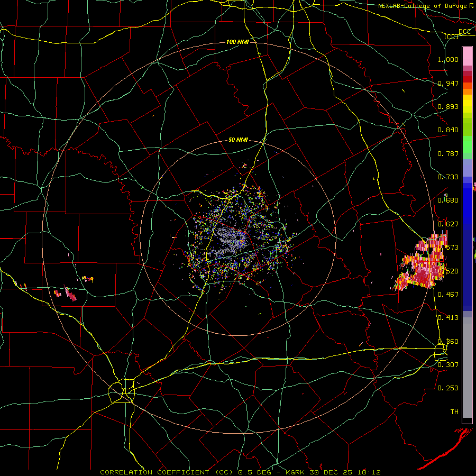The image size is (476, 476).
Task: Click the 1.000 value on the scale
Action: [448, 59]
